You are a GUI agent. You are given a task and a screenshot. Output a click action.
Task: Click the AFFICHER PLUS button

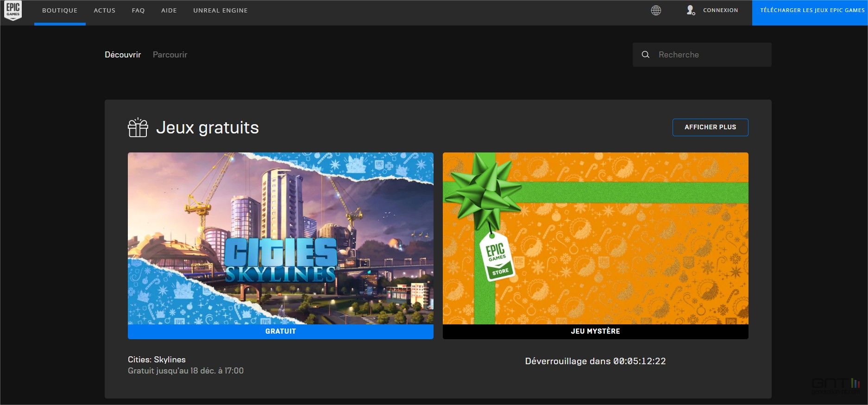point(710,127)
